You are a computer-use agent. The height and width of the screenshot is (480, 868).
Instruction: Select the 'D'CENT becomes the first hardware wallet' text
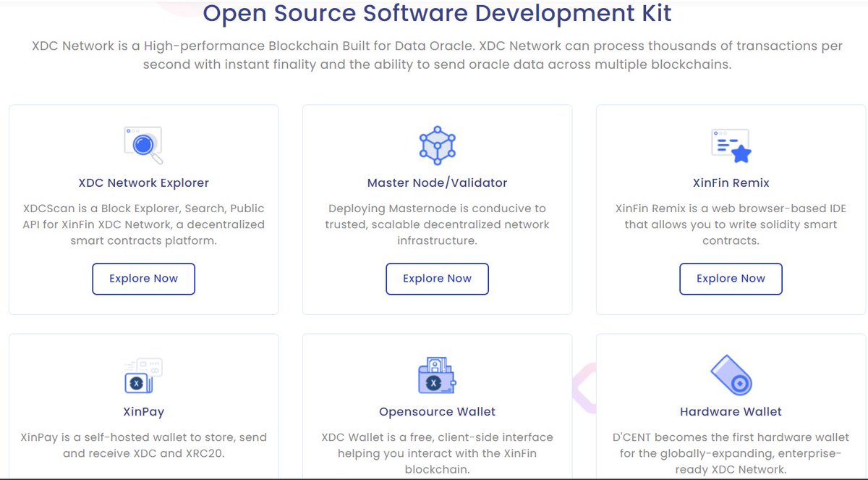click(x=731, y=453)
